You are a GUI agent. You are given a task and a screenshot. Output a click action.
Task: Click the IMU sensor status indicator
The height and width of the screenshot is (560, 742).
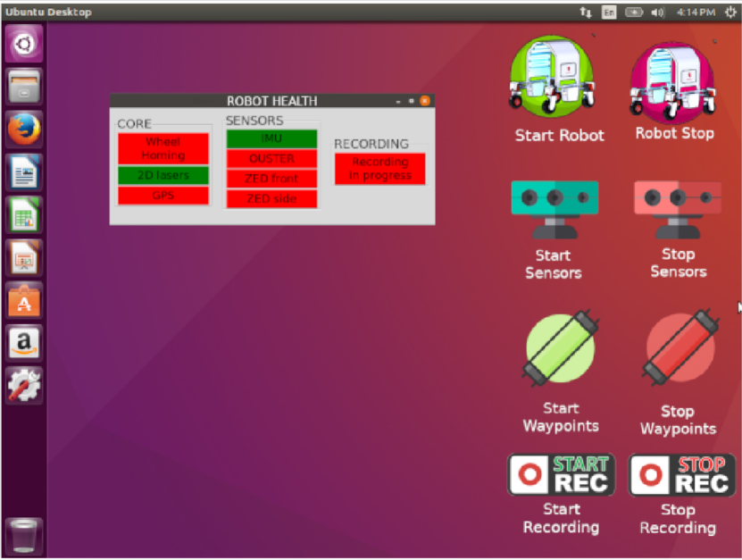point(271,138)
